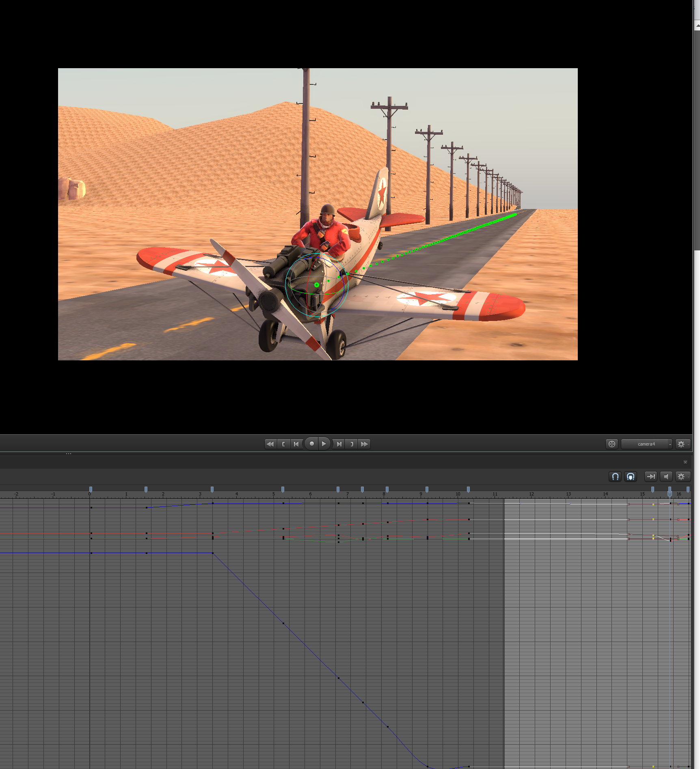Enable the frame snapping magnet toggle

click(x=615, y=476)
